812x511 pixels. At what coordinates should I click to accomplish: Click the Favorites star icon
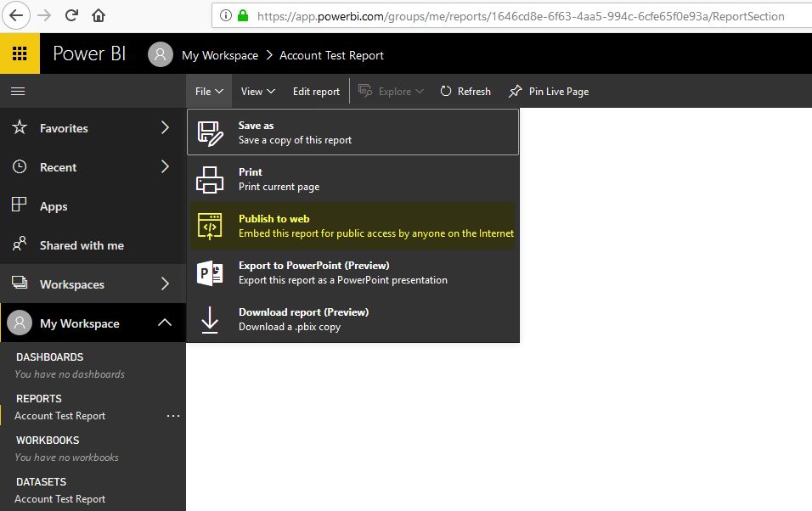click(20, 126)
